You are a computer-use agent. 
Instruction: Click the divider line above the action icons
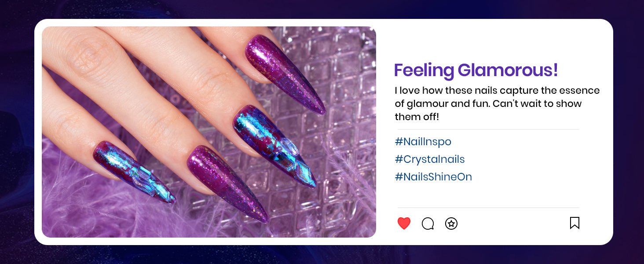488,208
